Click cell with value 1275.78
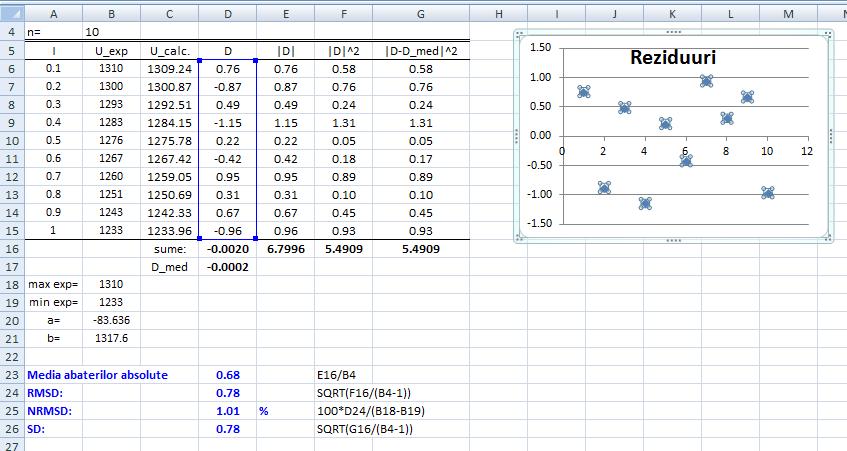The height and width of the screenshot is (451, 847). point(170,141)
